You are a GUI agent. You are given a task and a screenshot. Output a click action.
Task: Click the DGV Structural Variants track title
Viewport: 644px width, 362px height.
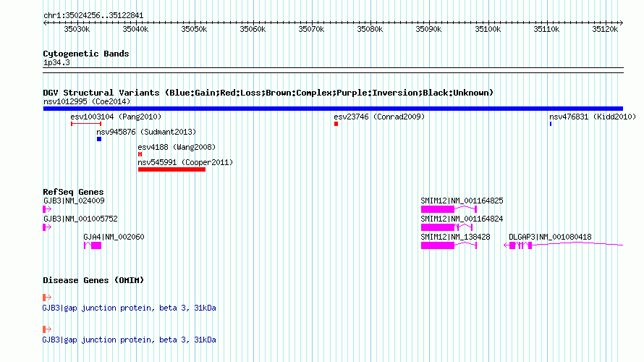coord(268,93)
